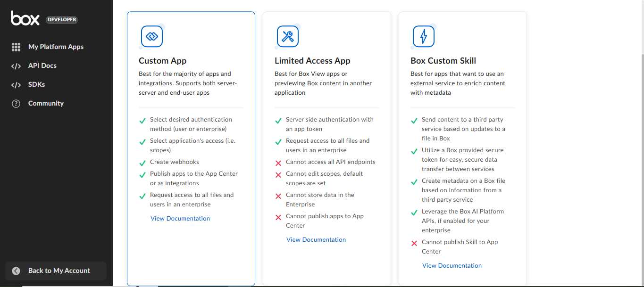Click checkmark beside Create webhooks
This screenshot has width=644, height=287.
pyautogui.click(x=142, y=163)
